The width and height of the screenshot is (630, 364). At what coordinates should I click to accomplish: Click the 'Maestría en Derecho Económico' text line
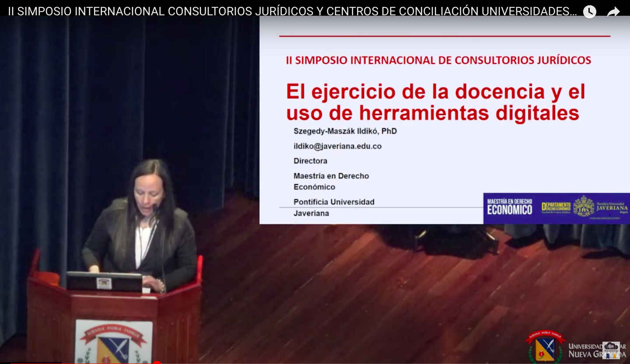[331, 181]
